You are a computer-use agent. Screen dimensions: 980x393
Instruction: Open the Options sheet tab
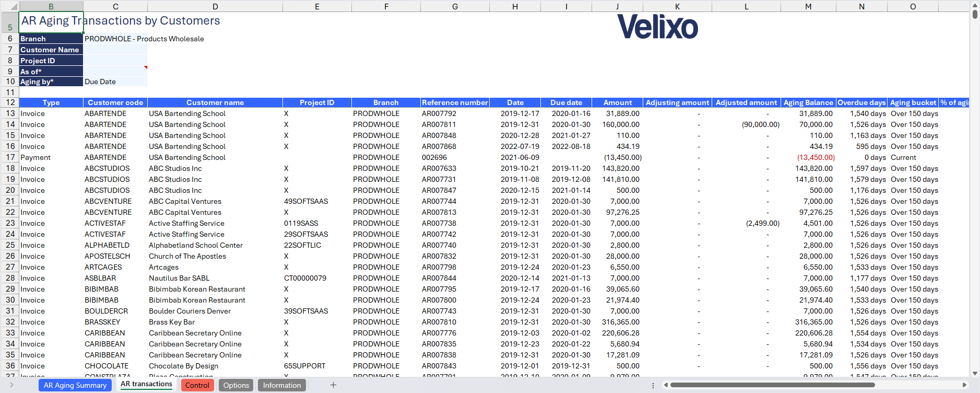point(236,385)
